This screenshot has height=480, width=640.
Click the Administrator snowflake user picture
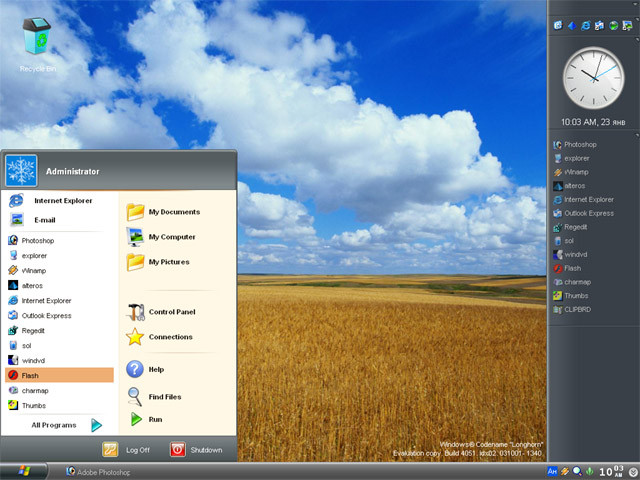[21, 171]
